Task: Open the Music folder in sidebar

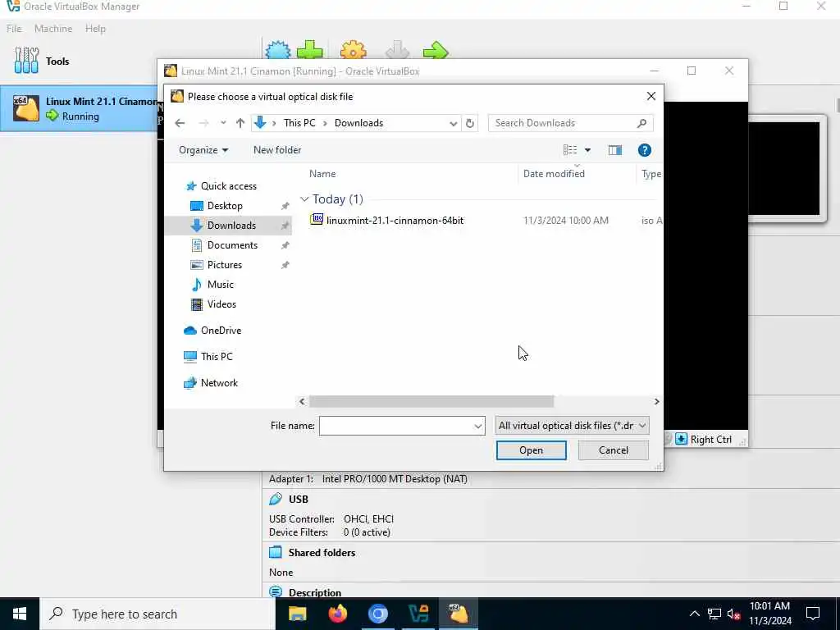Action: [220, 285]
